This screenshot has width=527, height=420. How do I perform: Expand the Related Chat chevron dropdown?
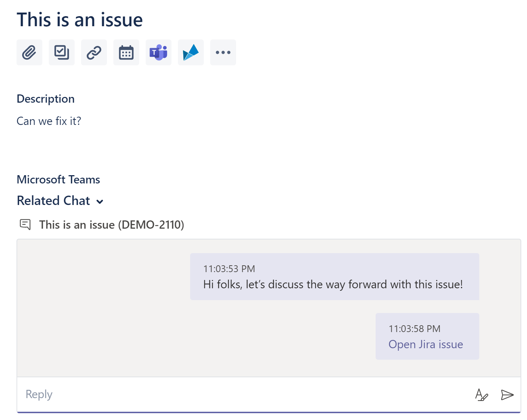coord(100,201)
